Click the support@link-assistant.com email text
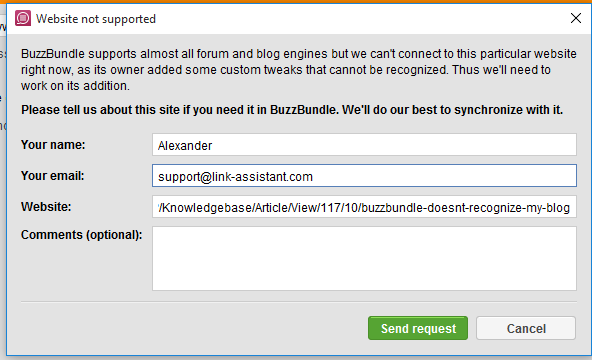This screenshot has width=592, height=360. click(235, 177)
